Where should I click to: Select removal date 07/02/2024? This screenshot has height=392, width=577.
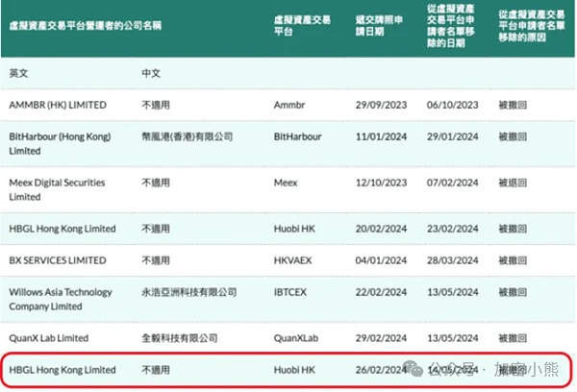coord(453,183)
